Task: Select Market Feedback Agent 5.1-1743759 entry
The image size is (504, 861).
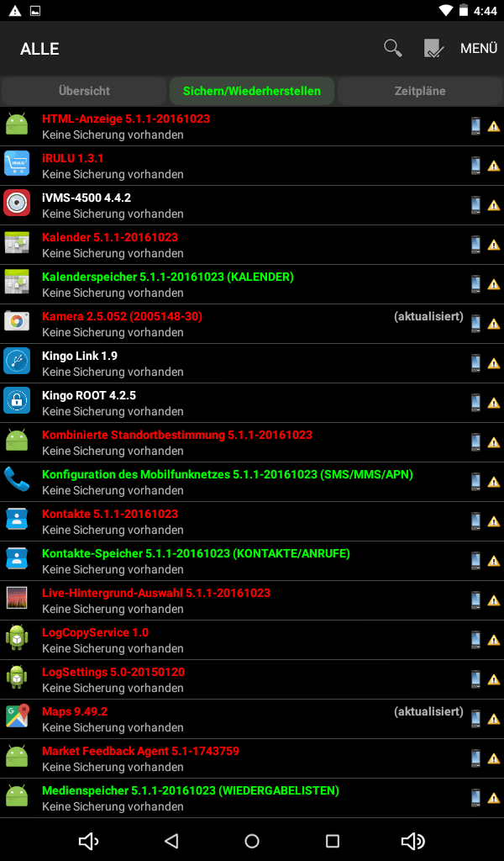Action: [x=252, y=759]
